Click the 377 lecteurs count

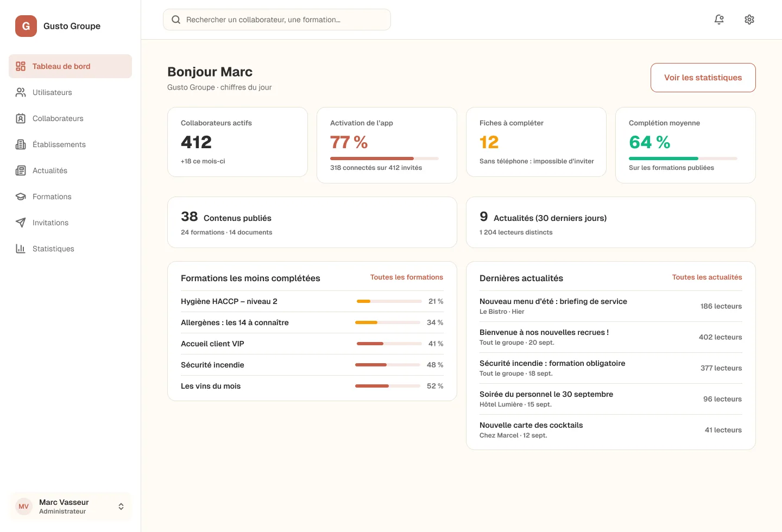tap(721, 368)
